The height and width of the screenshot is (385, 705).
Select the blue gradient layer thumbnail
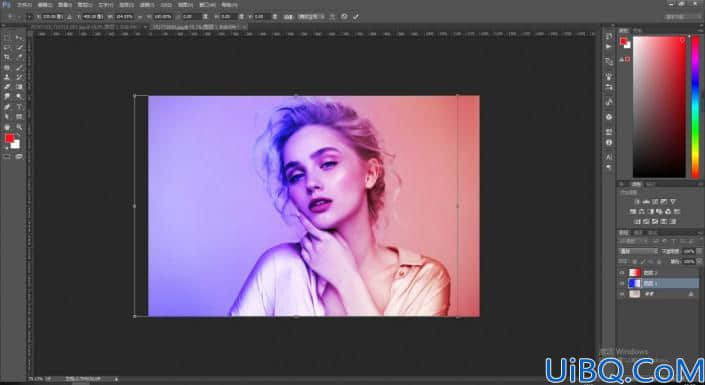634,283
